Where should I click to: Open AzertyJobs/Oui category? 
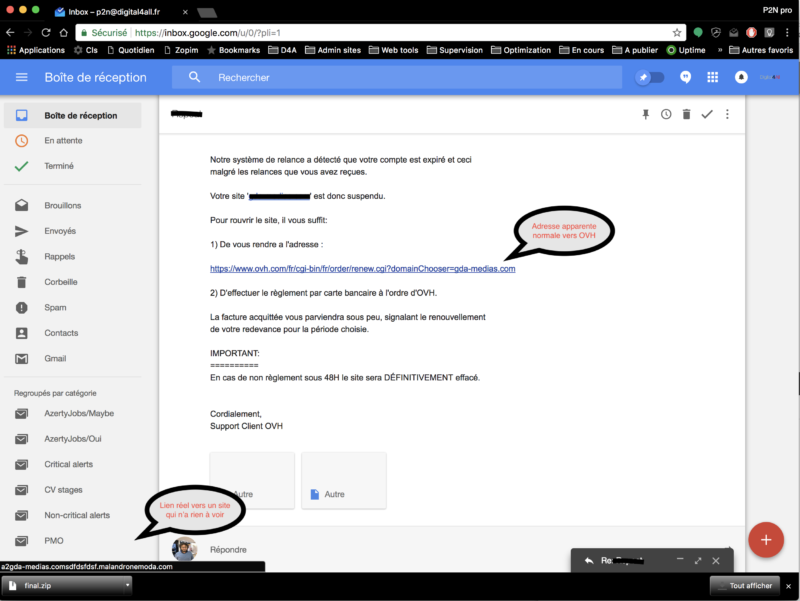(x=72, y=439)
